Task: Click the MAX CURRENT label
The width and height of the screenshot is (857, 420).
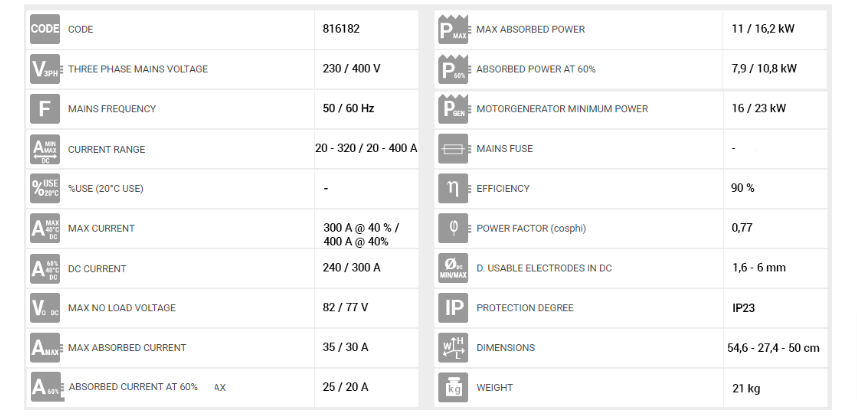Action: pyautogui.click(x=101, y=228)
